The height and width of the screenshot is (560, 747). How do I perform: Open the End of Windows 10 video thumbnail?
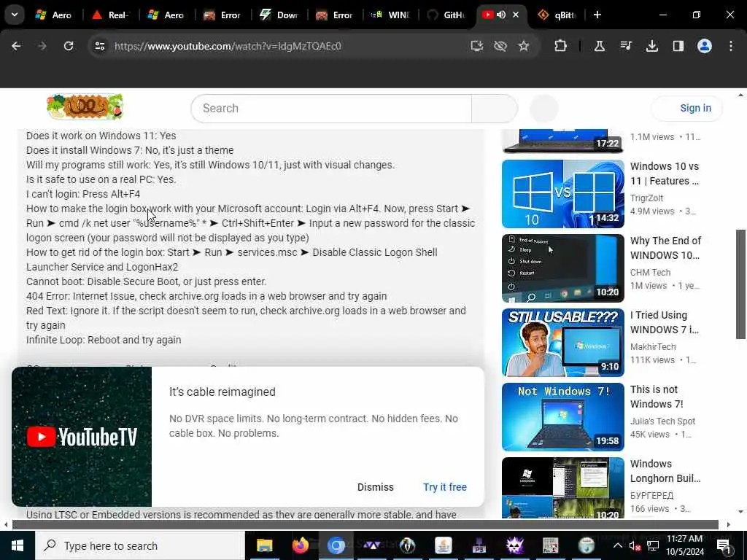click(562, 268)
